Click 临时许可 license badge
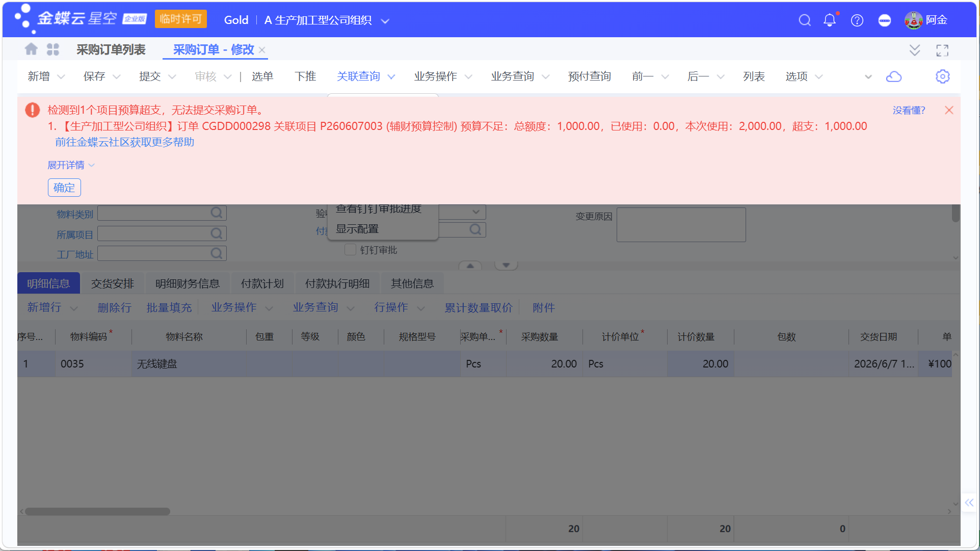The width and height of the screenshot is (980, 551). 181,19
